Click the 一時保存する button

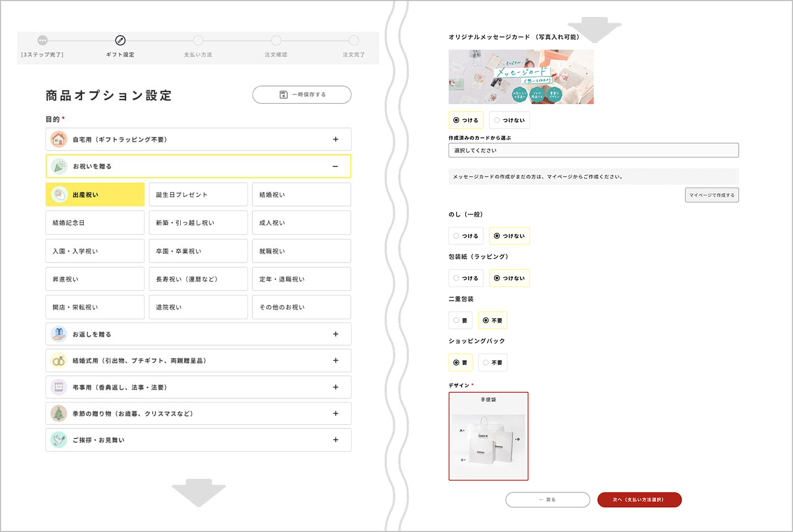point(302,95)
